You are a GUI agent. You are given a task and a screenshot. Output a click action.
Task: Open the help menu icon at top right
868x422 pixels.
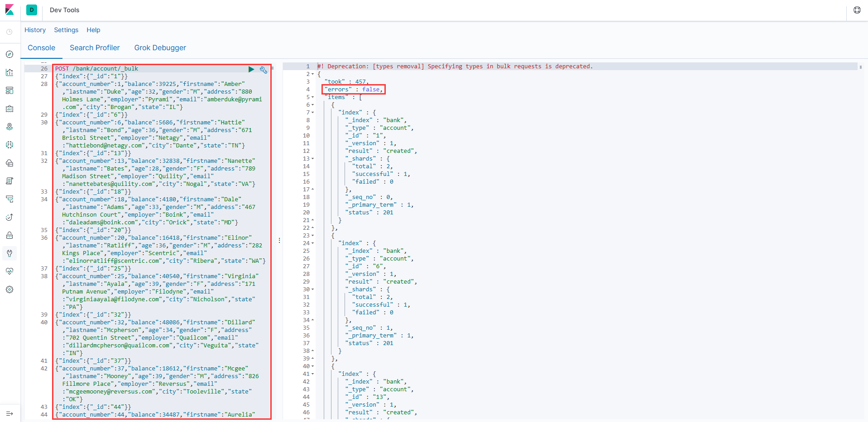857,10
